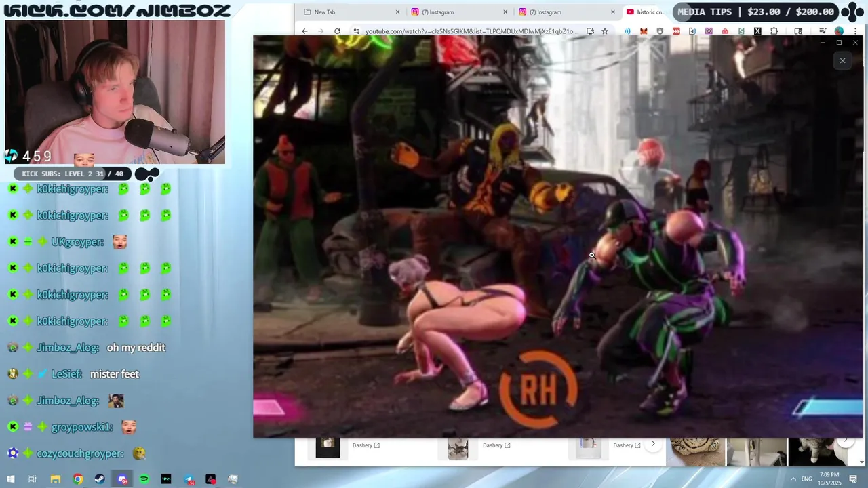868x488 pixels.
Task: Click the cat mug Dashery product thumbnail
Action: pos(458,447)
